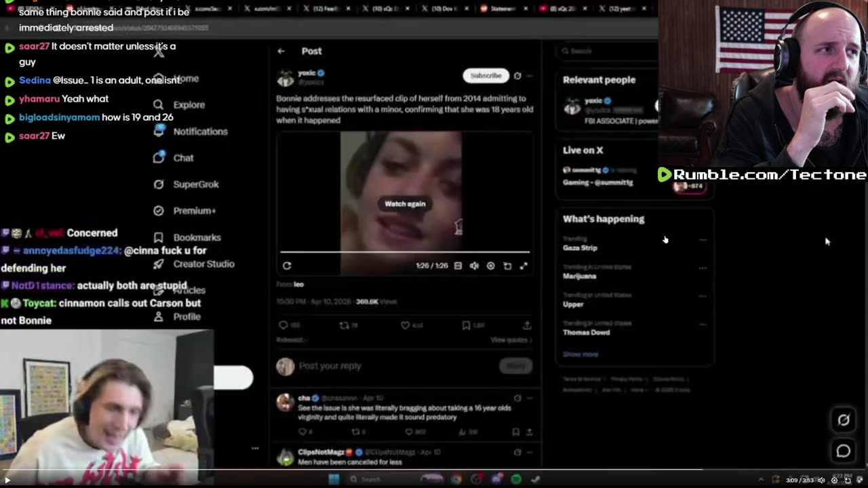Show more trending topics
Image resolution: width=868 pixels, height=488 pixels.
(x=580, y=354)
